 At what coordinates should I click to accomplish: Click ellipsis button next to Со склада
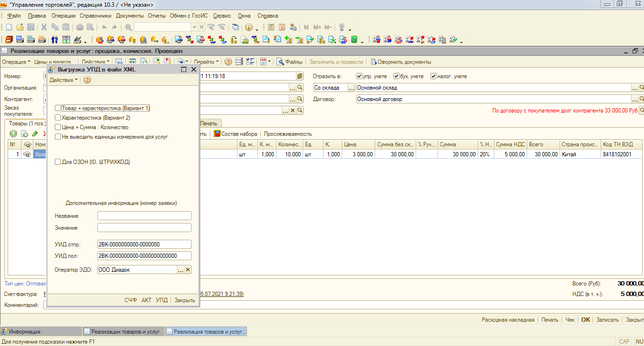351,88
